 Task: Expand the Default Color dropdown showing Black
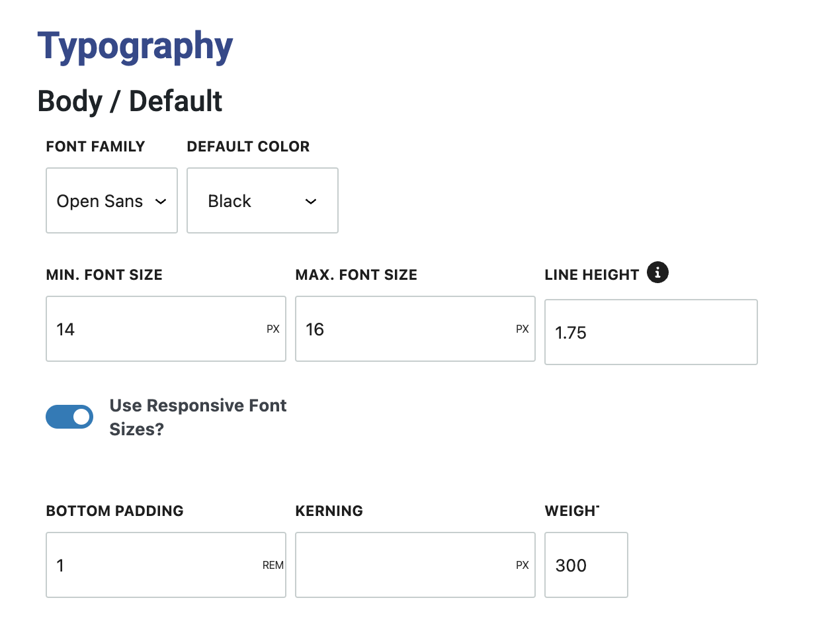click(x=263, y=200)
